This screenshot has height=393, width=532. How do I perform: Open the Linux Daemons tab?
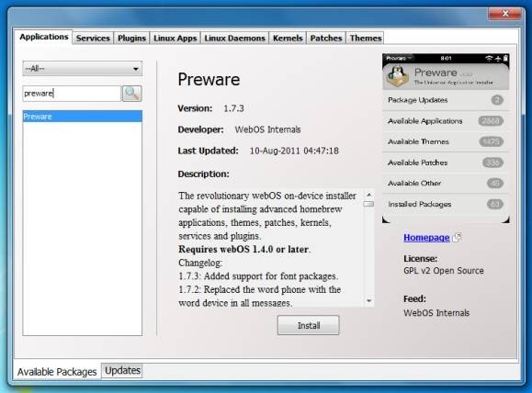pos(235,38)
